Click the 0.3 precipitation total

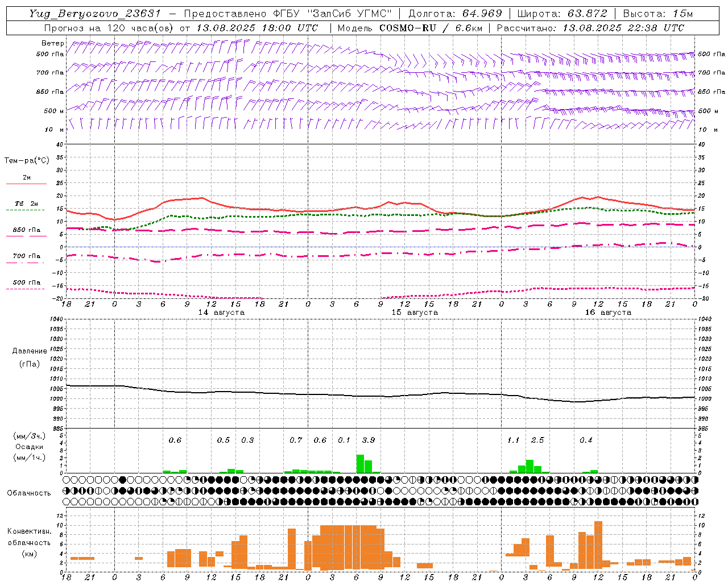point(247,440)
